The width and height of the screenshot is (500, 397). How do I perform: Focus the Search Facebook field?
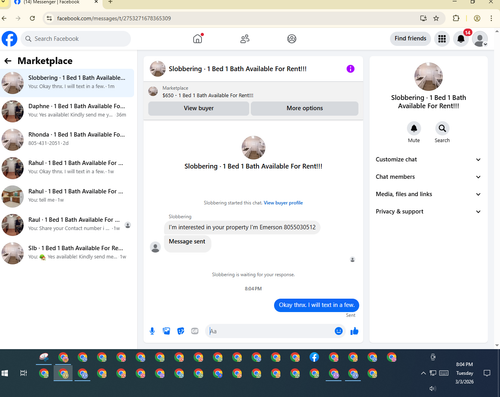[76, 39]
